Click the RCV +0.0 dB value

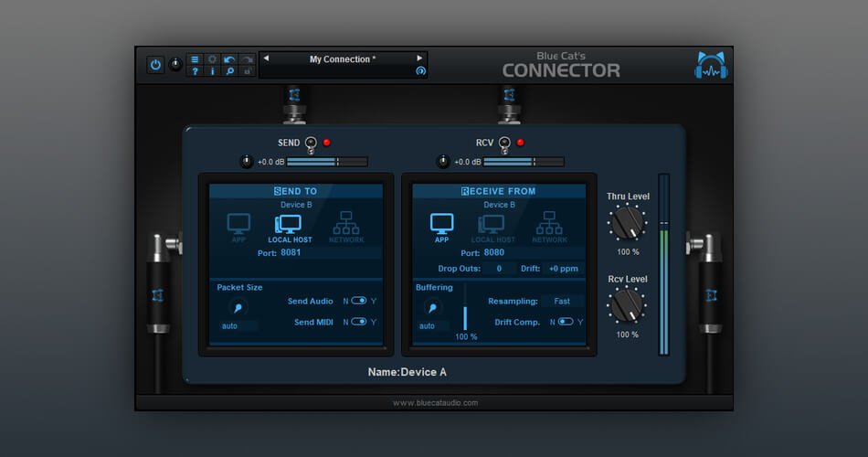pos(468,163)
